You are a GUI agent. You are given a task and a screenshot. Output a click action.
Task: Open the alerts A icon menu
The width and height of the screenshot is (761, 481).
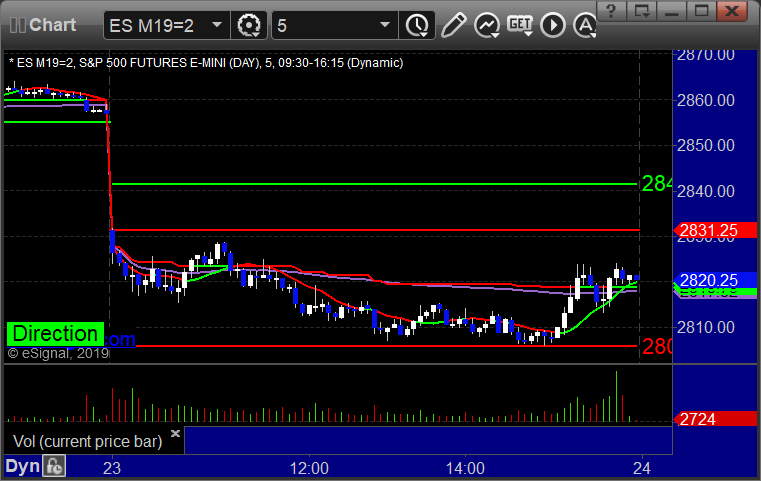tap(585, 25)
